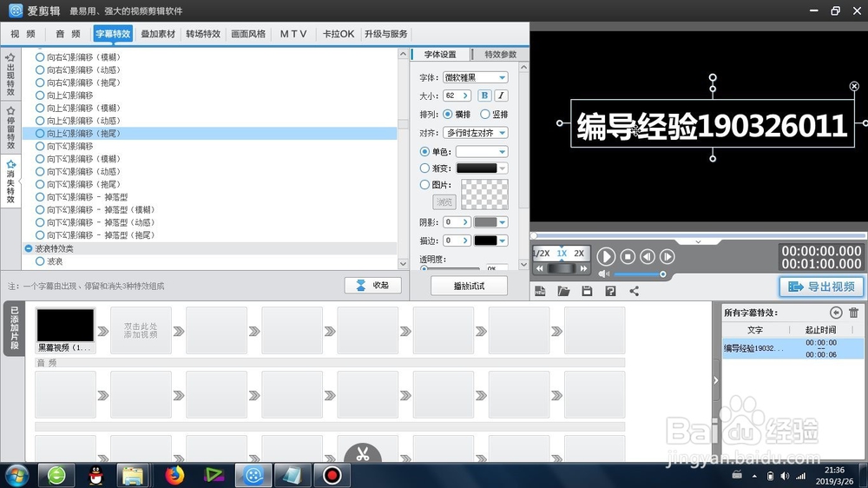
Task: Select the 波浪 effect radio button
Action: click(40, 260)
